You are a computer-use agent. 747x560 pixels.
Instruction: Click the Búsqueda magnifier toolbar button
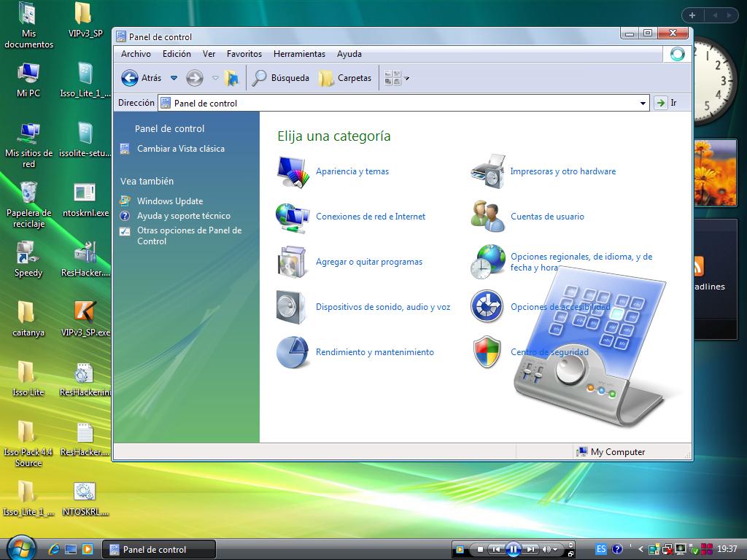click(x=281, y=77)
